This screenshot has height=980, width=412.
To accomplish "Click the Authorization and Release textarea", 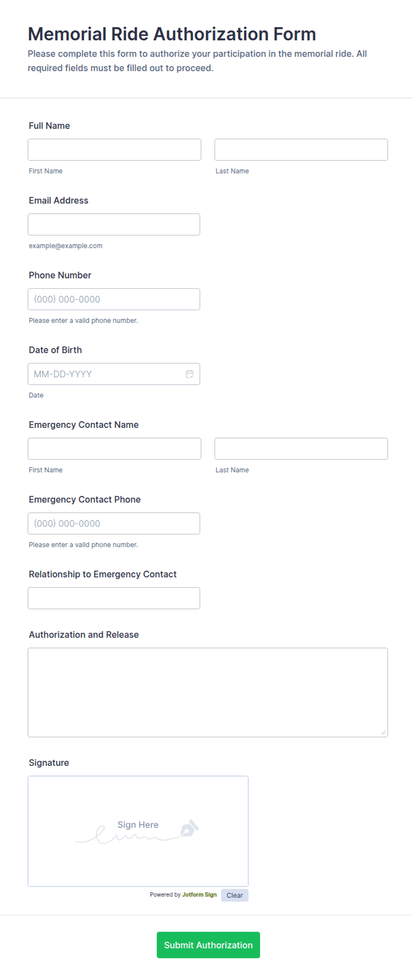I will [208, 692].
